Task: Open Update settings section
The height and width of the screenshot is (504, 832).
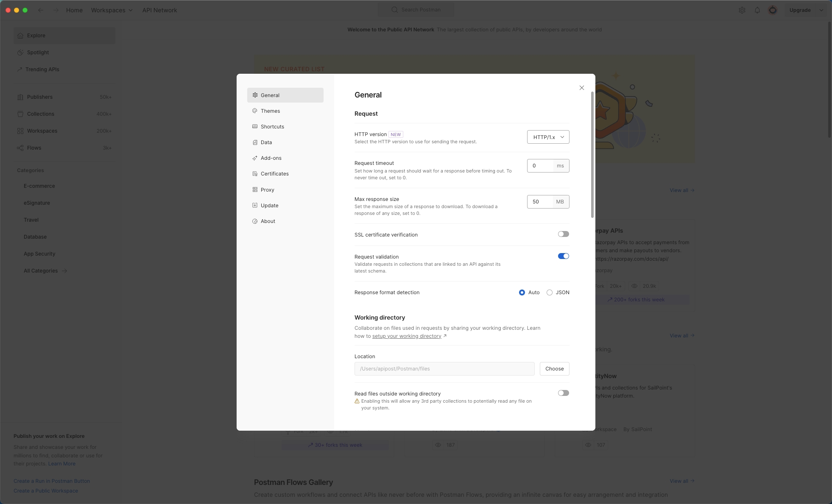Action: (285, 206)
